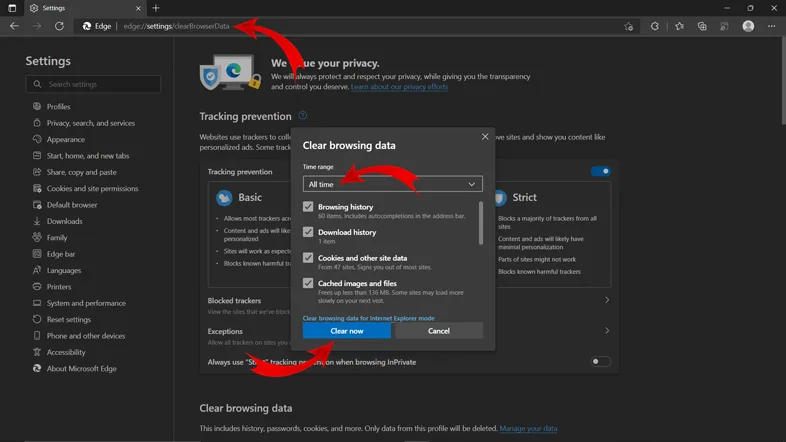Open Clear browsing data for Internet Explorer mode
This screenshot has height=442, width=786.
coord(368,318)
